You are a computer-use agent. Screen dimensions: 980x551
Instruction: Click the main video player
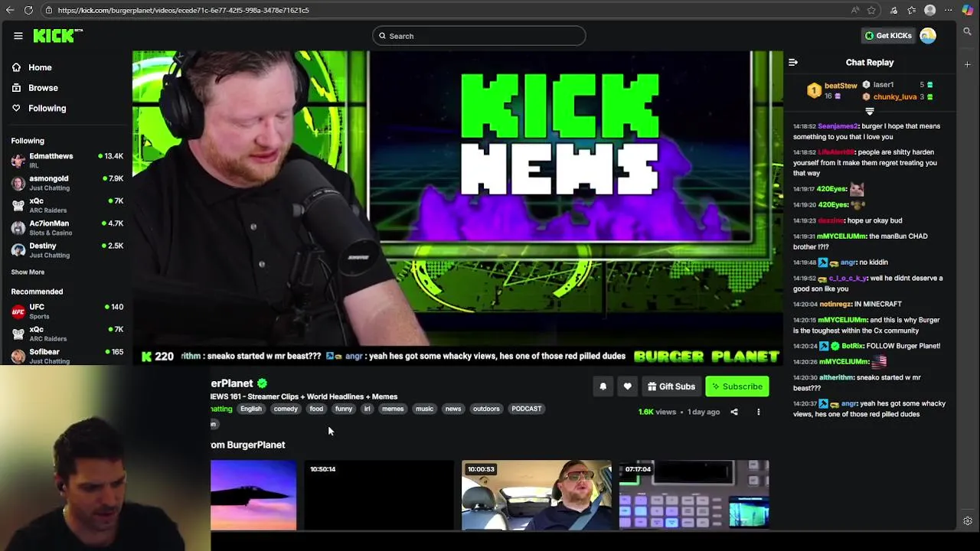tap(457, 207)
